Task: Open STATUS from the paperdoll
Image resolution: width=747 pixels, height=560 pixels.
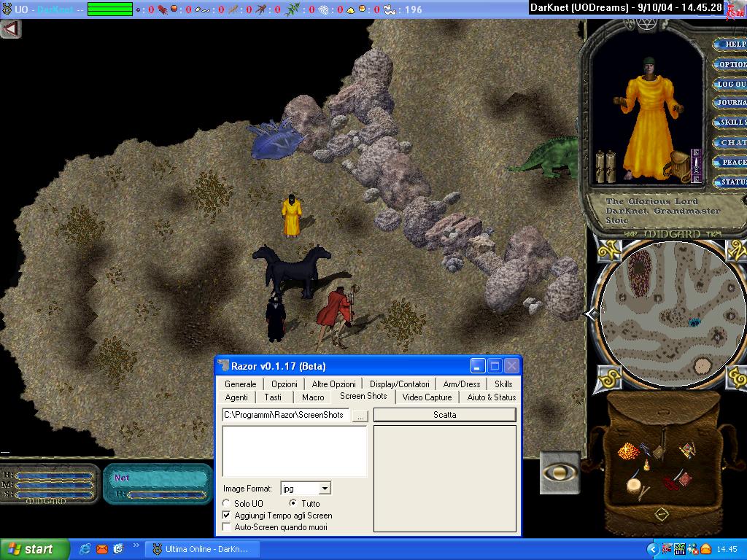Action: pos(731,182)
